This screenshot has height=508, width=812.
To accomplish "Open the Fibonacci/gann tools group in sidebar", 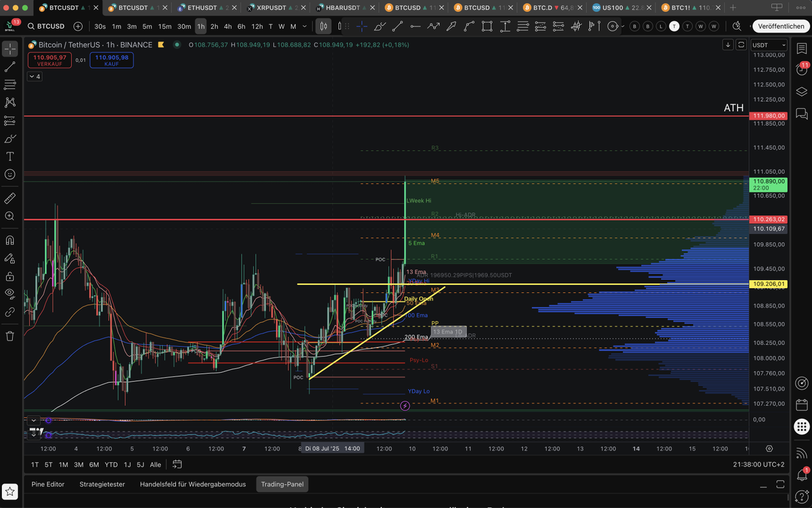I will tap(10, 85).
